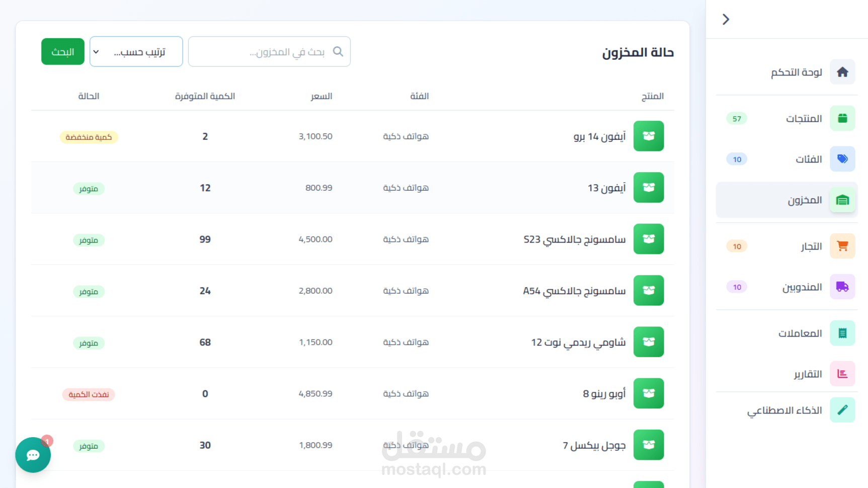Open التقارير menu item
Viewport: 868px width, 488px height.
tap(787, 374)
